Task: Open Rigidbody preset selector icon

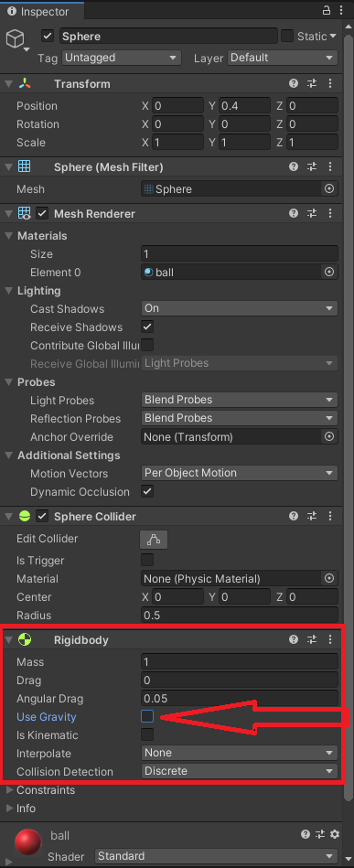Action: point(312,640)
